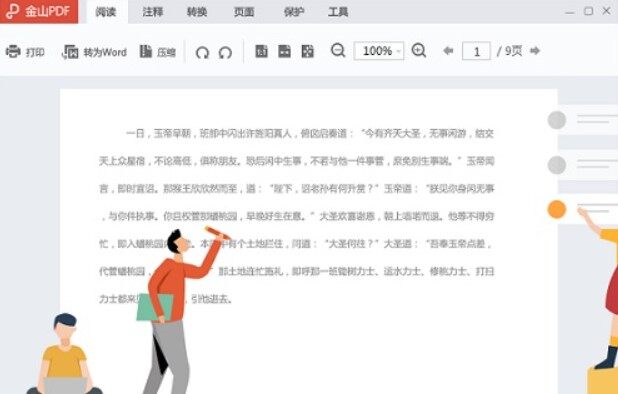Go to the previous page arrow

448,51
